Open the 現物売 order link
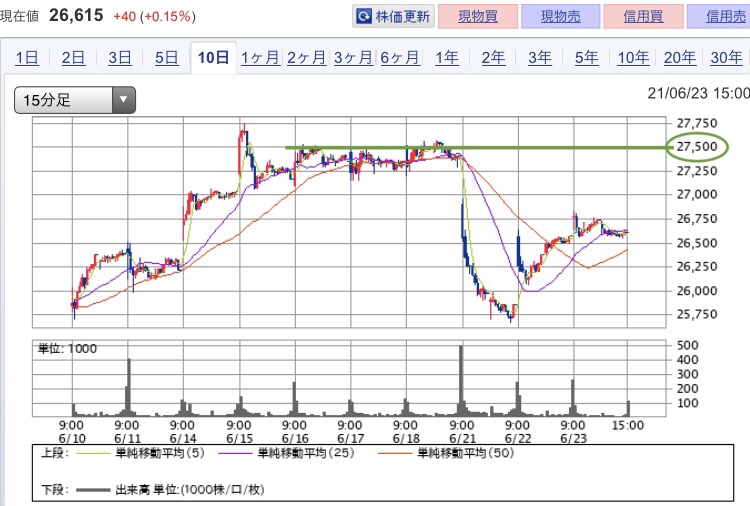 pos(561,17)
